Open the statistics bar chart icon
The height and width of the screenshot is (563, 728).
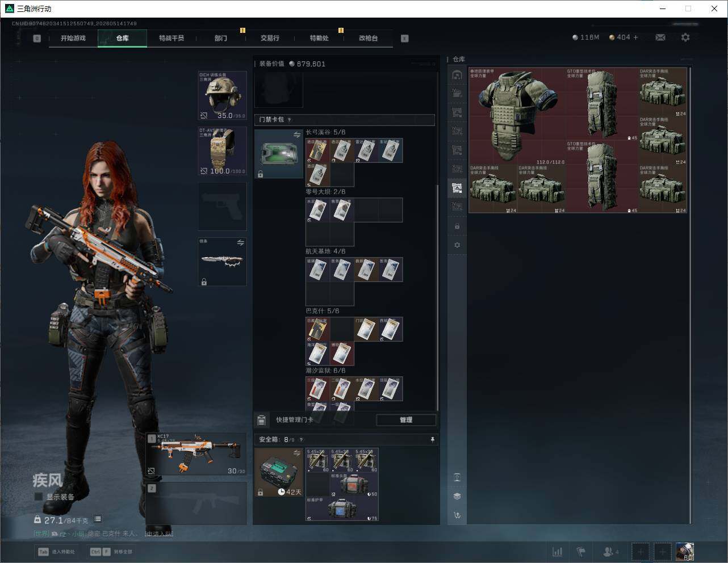tap(558, 552)
